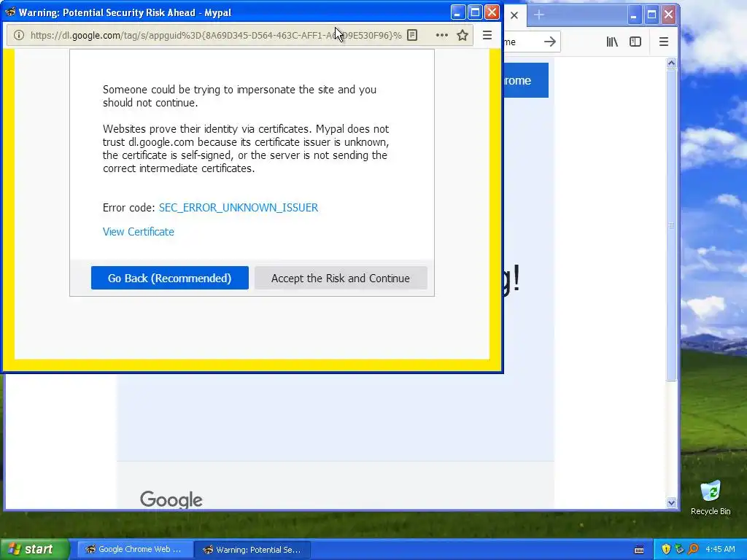Click the go arrow in the background address bar
This screenshot has width=747, height=560.
550,42
